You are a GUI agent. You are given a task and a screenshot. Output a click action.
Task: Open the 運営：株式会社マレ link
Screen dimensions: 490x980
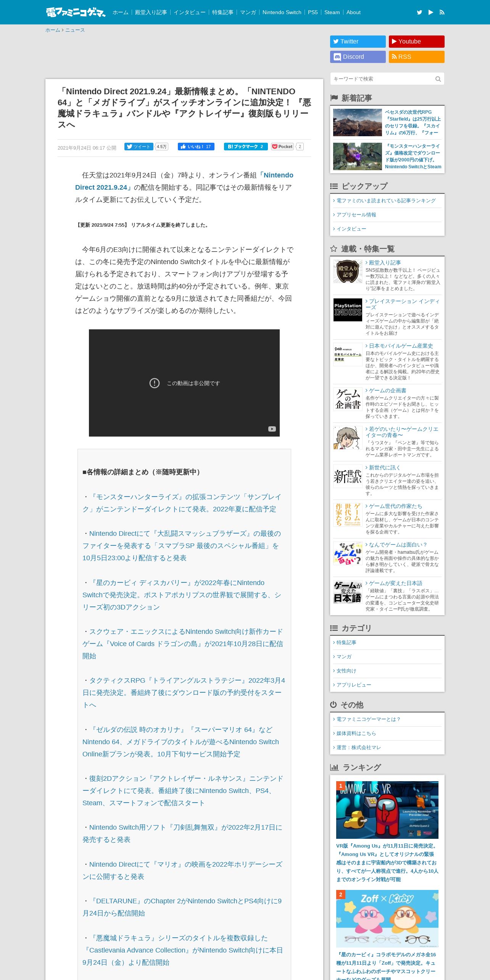tap(359, 748)
